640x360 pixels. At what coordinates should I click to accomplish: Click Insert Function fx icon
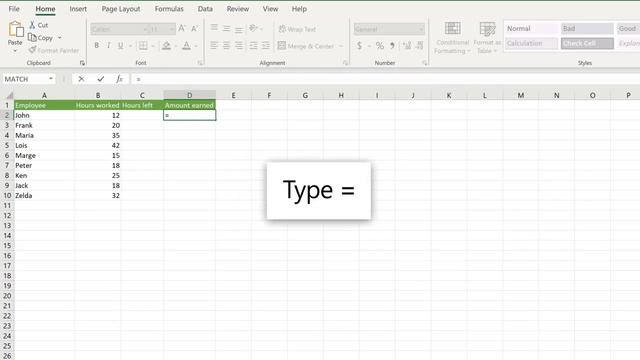pos(119,79)
